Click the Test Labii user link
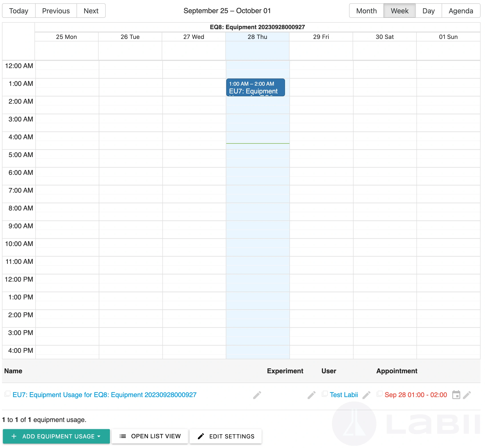Viewport: 485px width, 448px height. coord(344,395)
